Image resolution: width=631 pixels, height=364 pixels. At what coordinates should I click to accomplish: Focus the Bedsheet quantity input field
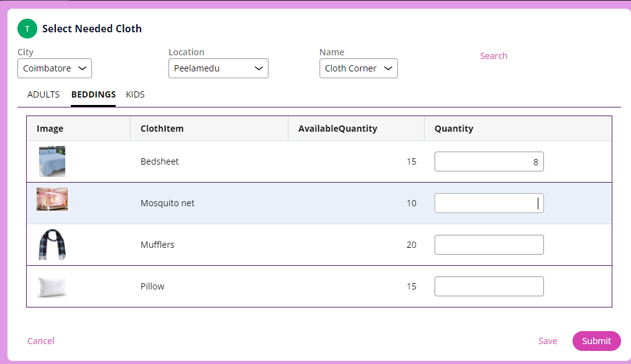coord(489,162)
